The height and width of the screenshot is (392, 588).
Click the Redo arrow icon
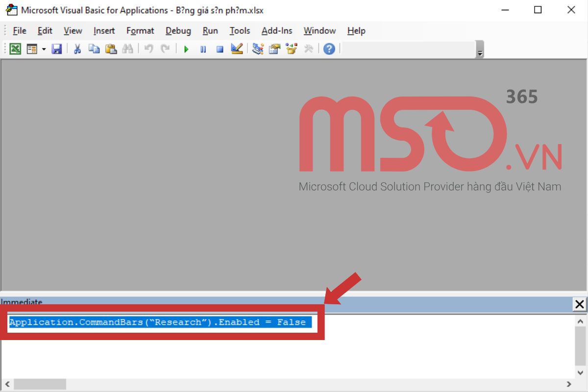click(165, 49)
